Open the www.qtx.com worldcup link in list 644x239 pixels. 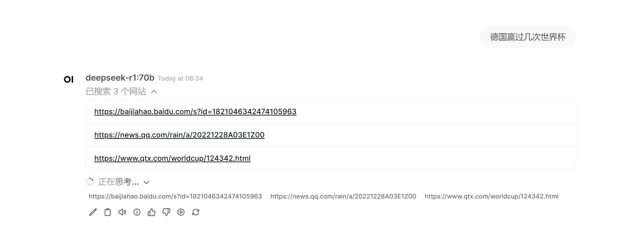pos(172,158)
